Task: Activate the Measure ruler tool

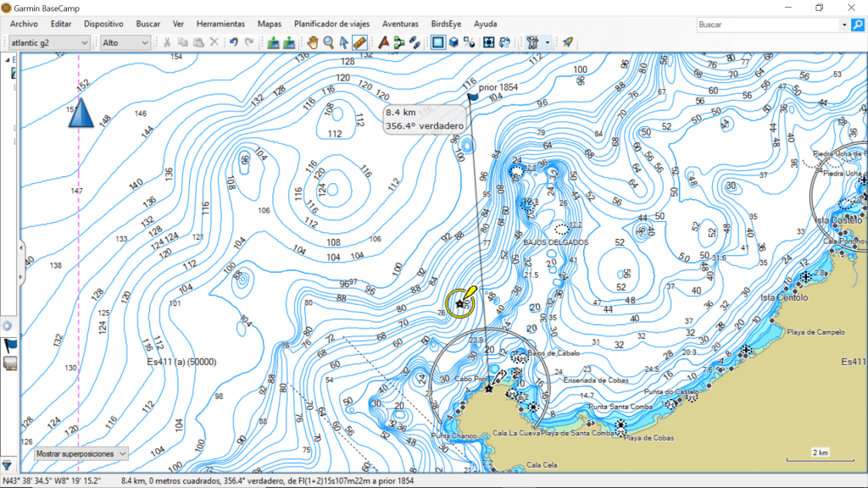Action: (x=359, y=42)
